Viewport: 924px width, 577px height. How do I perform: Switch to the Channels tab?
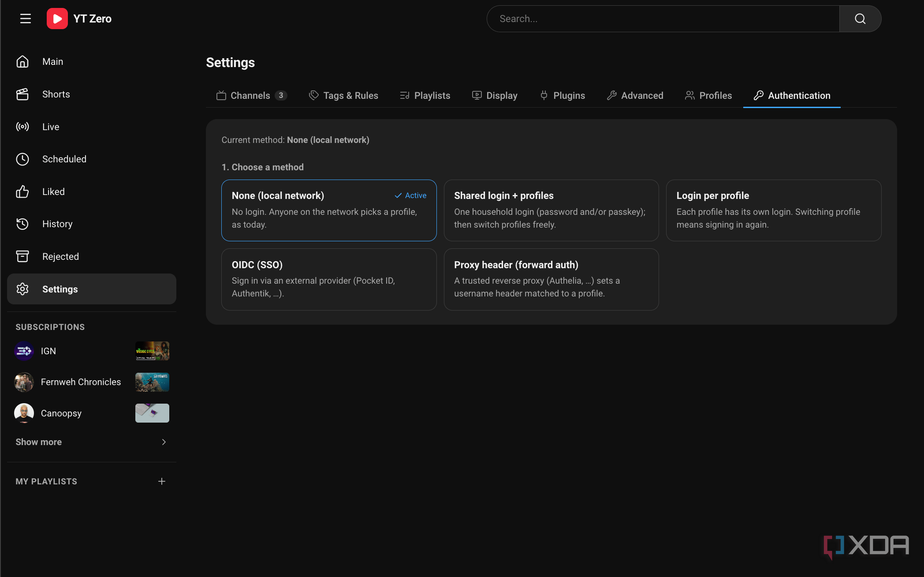tap(252, 96)
